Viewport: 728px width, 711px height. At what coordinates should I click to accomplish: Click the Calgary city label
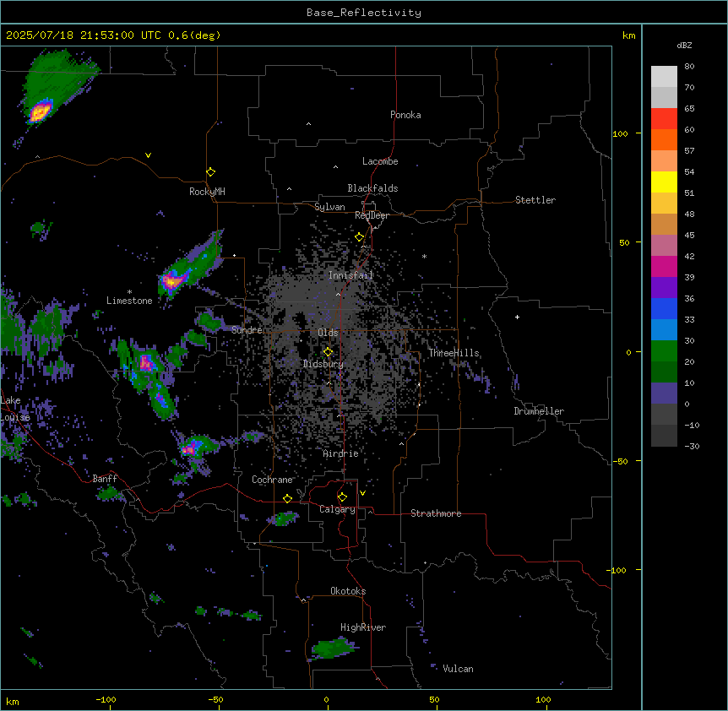(x=338, y=509)
